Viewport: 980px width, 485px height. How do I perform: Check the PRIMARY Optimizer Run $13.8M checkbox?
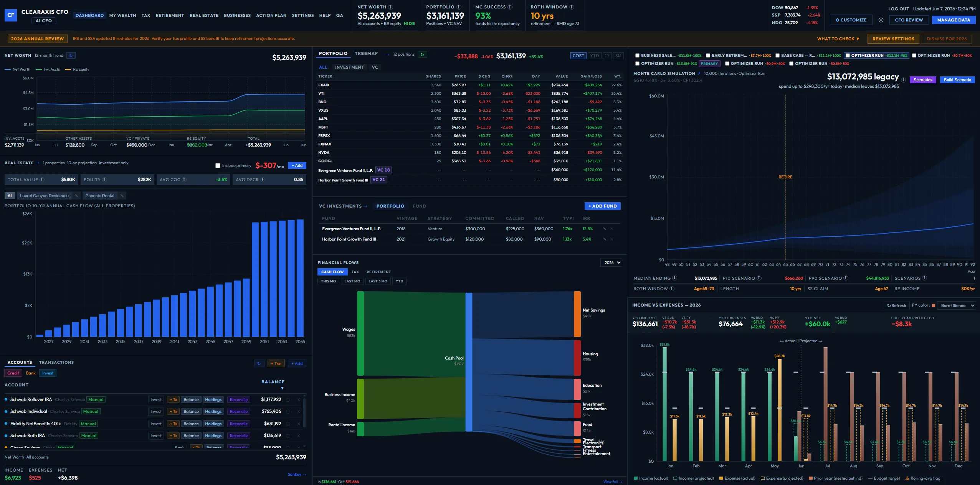click(x=637, y=64)
